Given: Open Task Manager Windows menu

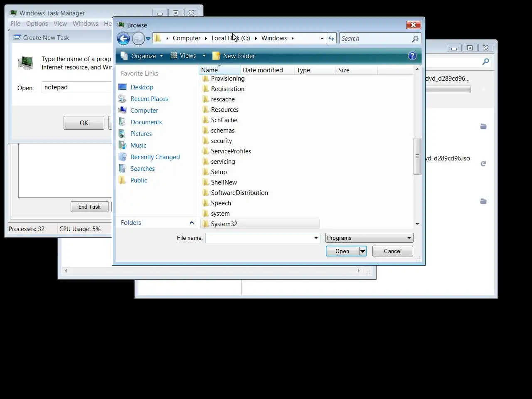Looking at the screenshot, I should (85, 24).
